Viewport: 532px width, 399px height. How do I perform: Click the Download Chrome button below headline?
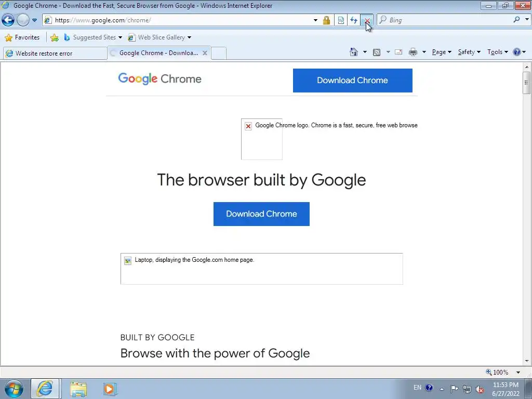261,214
